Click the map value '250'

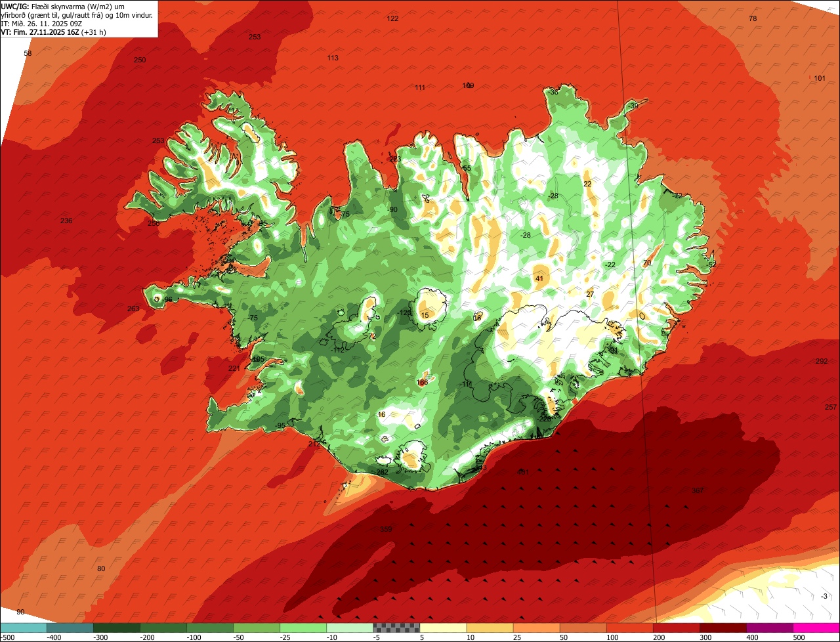click(x=140, y=60)
